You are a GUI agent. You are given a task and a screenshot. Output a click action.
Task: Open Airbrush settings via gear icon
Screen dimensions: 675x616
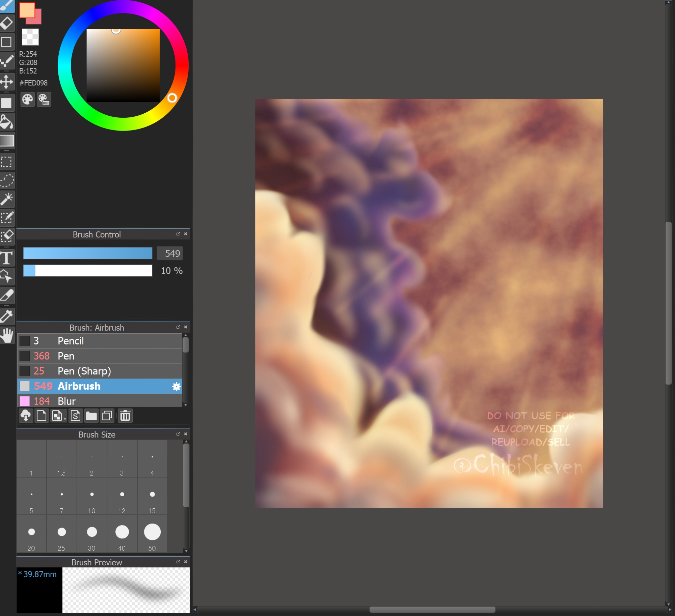pyautogui.click(x=176, y=386)
